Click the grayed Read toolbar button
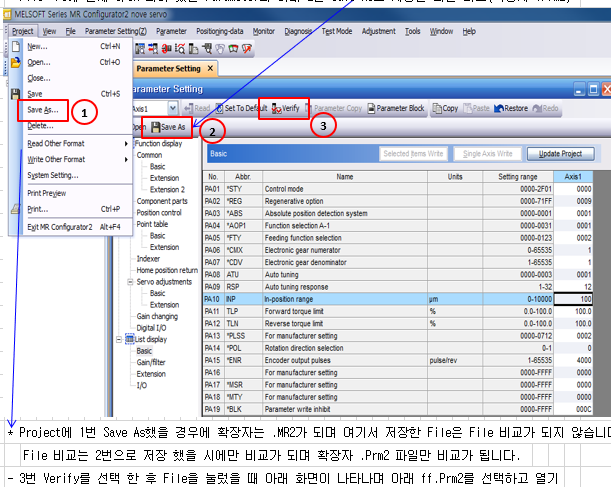The image size is (611, 487). [197, 108]
